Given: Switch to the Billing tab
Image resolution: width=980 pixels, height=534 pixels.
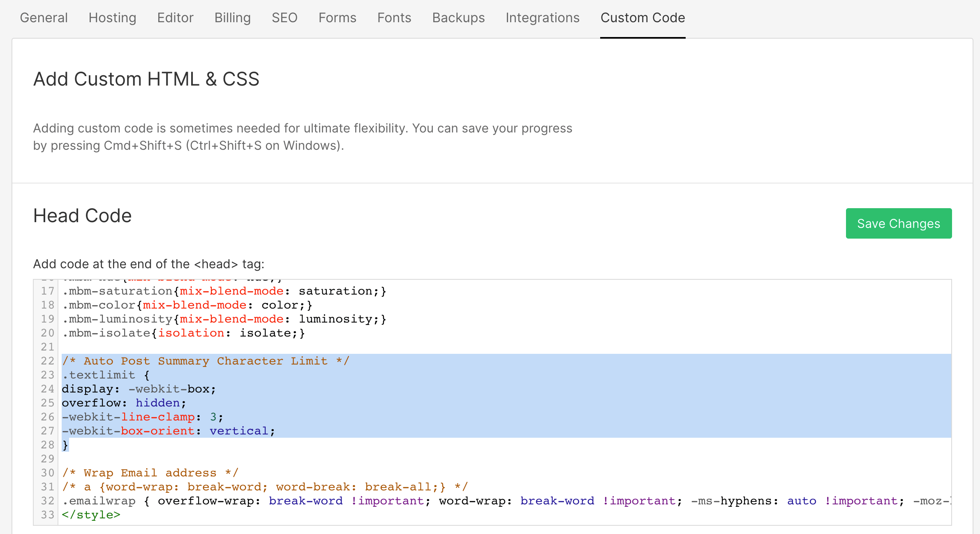Looking at the screenshot, I should [232, 18].
